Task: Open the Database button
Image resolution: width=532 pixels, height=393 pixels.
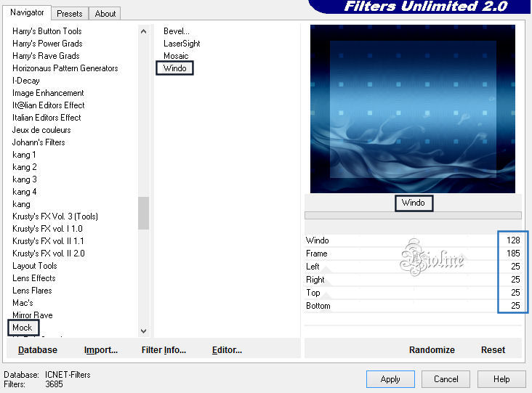Action: (x=38, y=350)
